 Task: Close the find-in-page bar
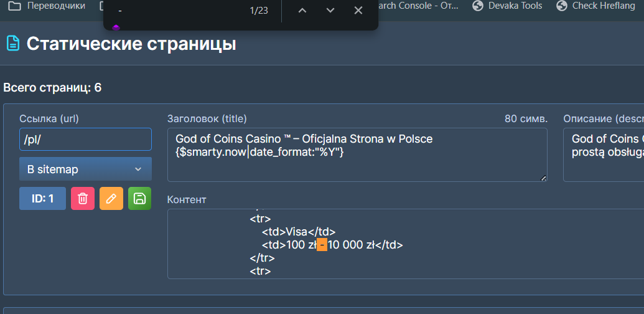click(x=358, y=11)
